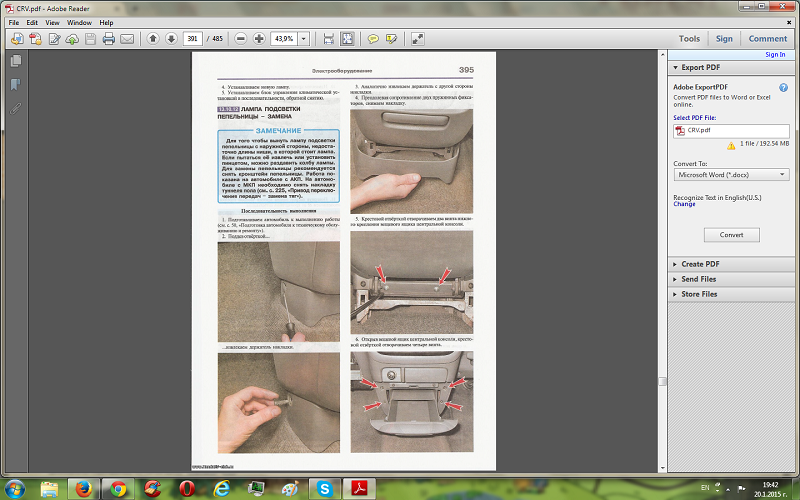Open the Help menu
This screenshot has height=500, width=800.
[106, 22]
